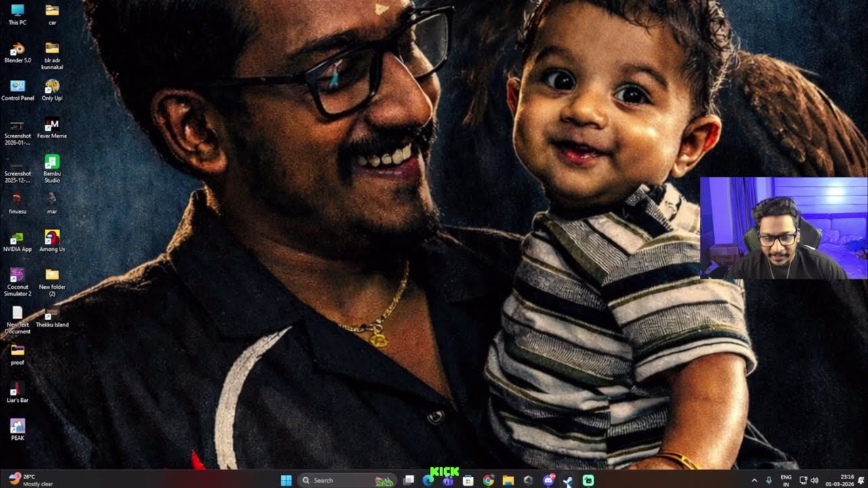
Task: Select the Only Up! game shortcut
Action: pyautogui.click(x=52, y=90)
